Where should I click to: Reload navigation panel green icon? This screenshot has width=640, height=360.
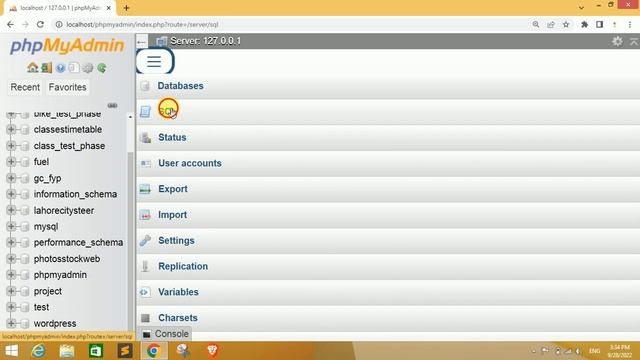(x=102, y=68)
